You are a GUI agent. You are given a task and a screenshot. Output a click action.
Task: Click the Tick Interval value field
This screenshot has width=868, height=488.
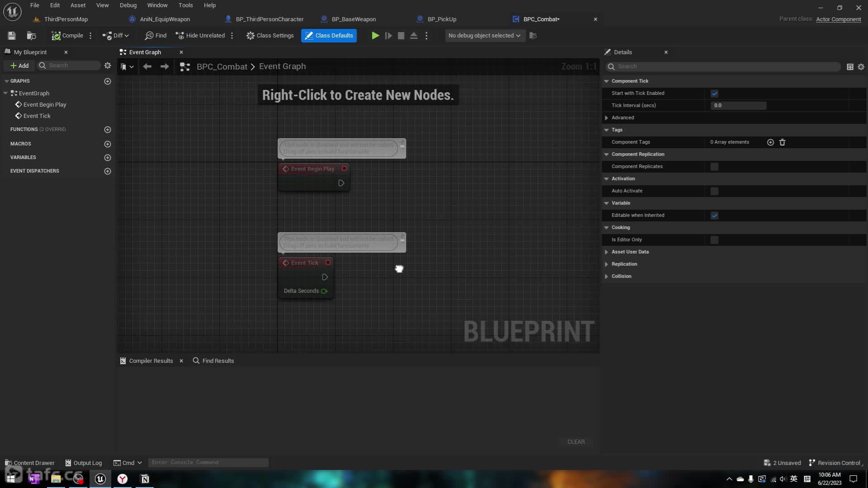[x=738, y=106]
